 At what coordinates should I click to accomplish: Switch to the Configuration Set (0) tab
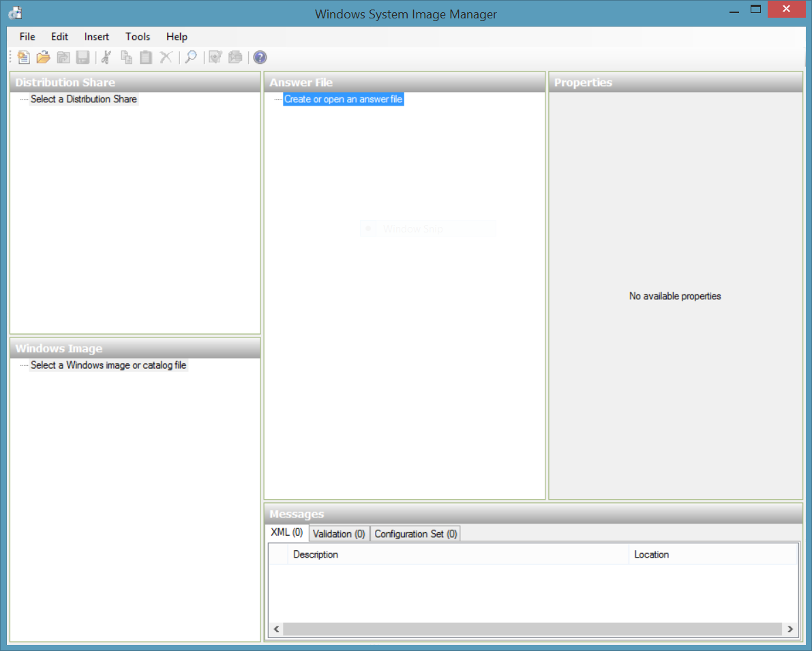[x=416, y=534]
